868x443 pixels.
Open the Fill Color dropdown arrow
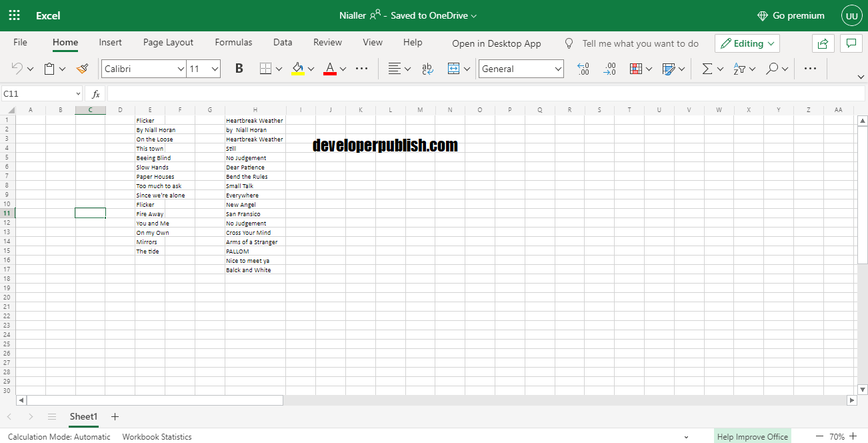[309, 68]
